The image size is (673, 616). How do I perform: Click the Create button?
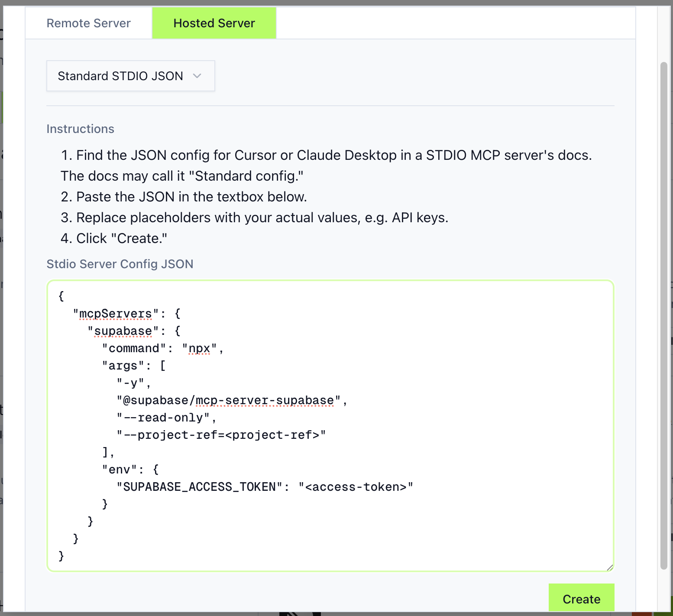(581, 599)
